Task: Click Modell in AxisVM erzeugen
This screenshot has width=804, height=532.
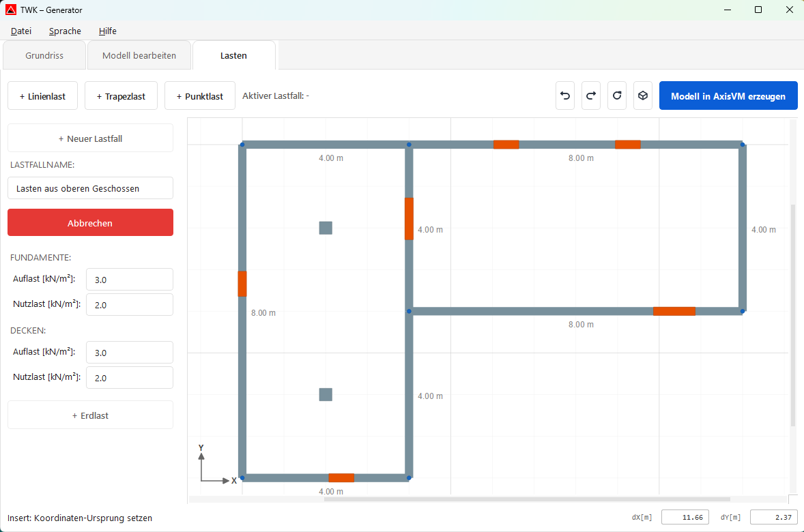Action: [728, 96]
